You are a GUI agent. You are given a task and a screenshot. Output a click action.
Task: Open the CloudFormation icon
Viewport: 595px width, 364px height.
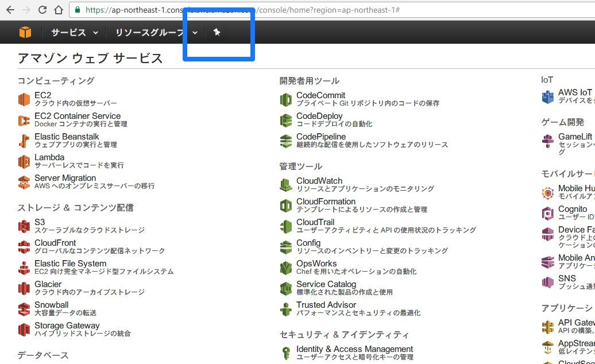coord(286,206)
